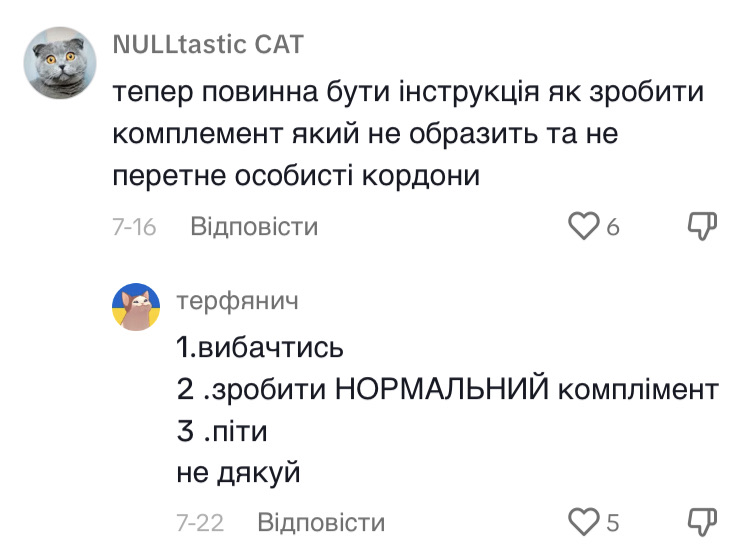
Task: Tap the heart on терфянич's reply
Action: [582, 522]
